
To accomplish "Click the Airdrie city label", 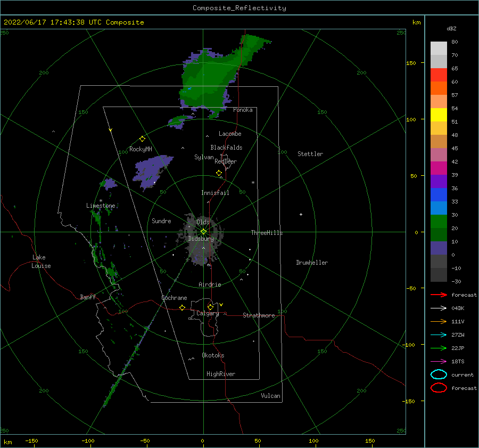I will [x=210, y=284].
